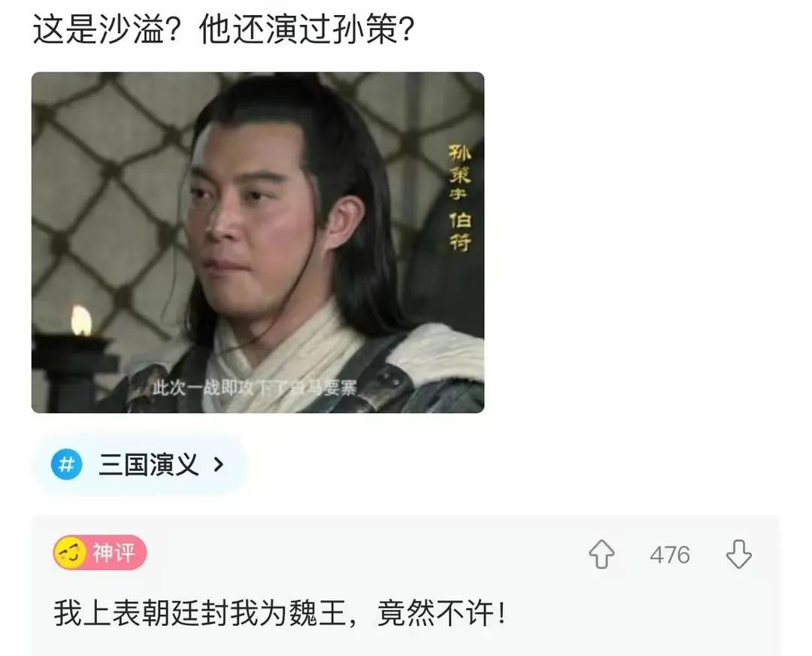Viewport: 812px width, 656px height.
Task: Select the pink 神评 badge label
Action: pos(114,553)
